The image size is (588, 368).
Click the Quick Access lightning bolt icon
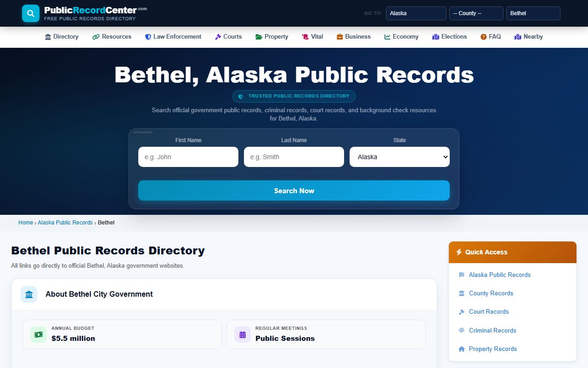[459, 252]
